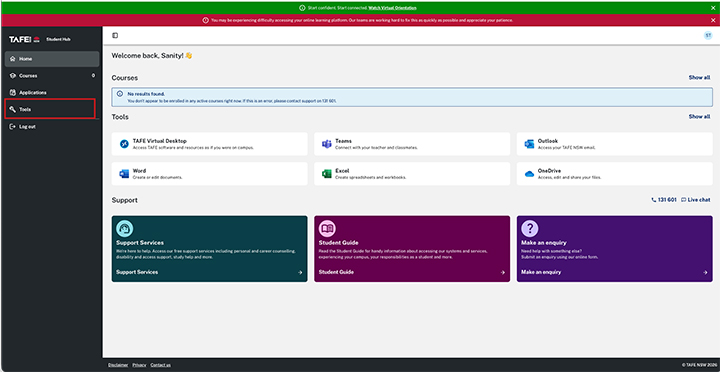Viewport: 720px width, 372px height.
Task: Go to Home in the sidebar
Action: [52, 59]
